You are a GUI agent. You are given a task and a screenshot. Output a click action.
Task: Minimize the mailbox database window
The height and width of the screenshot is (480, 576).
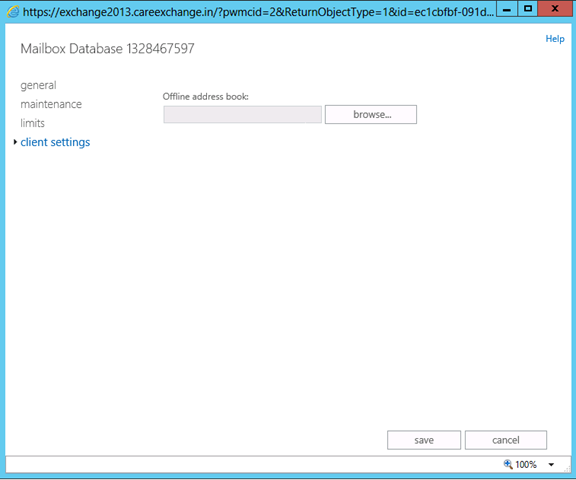[507, 9]
